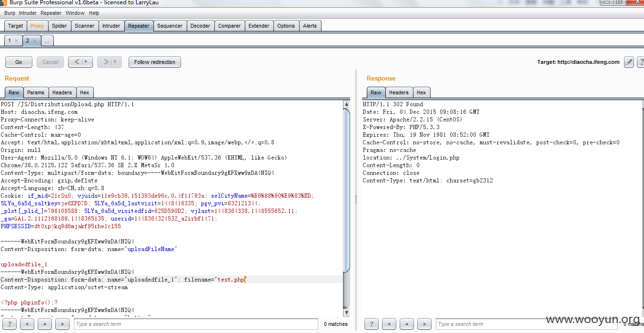
Task: Select Repeater sub-tab 2
Action: (28, 41)
